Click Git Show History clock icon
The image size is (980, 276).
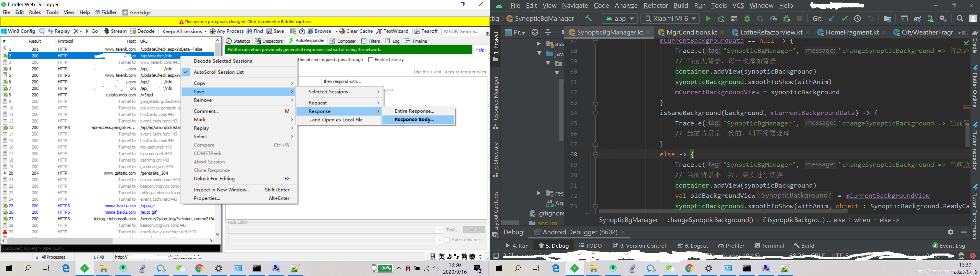pyautogui.click(x=857, y=19)
